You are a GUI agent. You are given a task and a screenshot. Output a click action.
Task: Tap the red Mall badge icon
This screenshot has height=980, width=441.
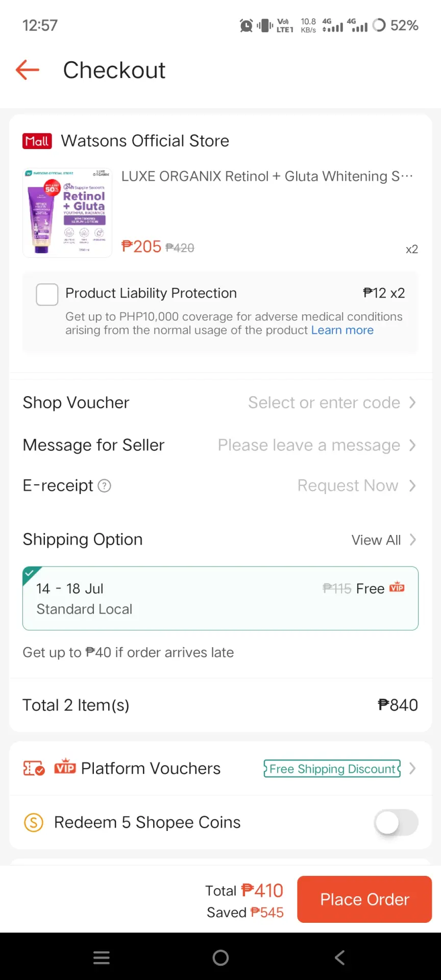click(x=37, y=141)
